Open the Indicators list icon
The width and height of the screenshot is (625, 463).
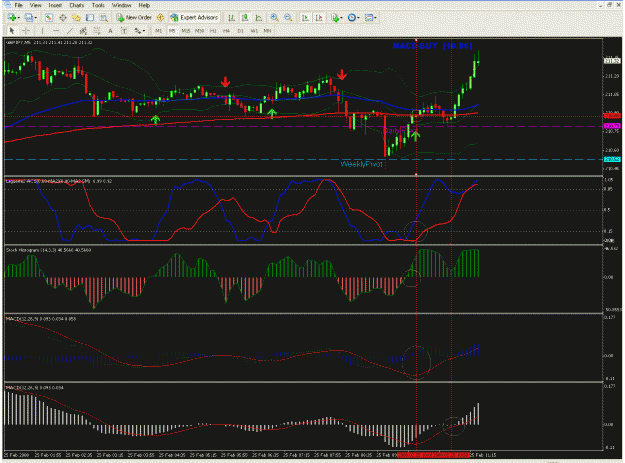[x=335, y=18]
